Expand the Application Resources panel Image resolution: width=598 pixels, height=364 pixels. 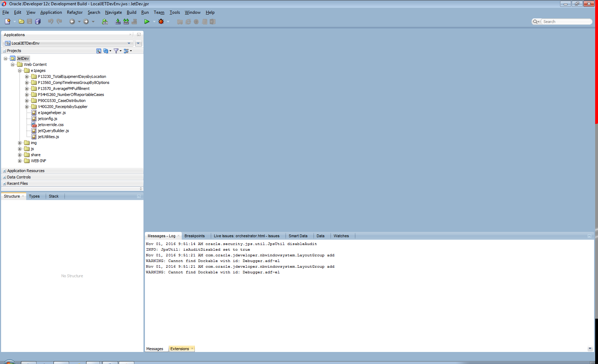4,171
